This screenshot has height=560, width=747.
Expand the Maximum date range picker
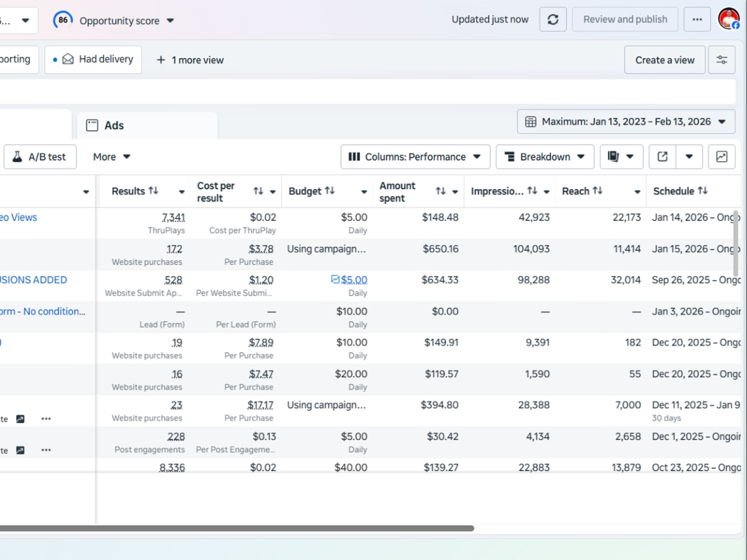626,121
